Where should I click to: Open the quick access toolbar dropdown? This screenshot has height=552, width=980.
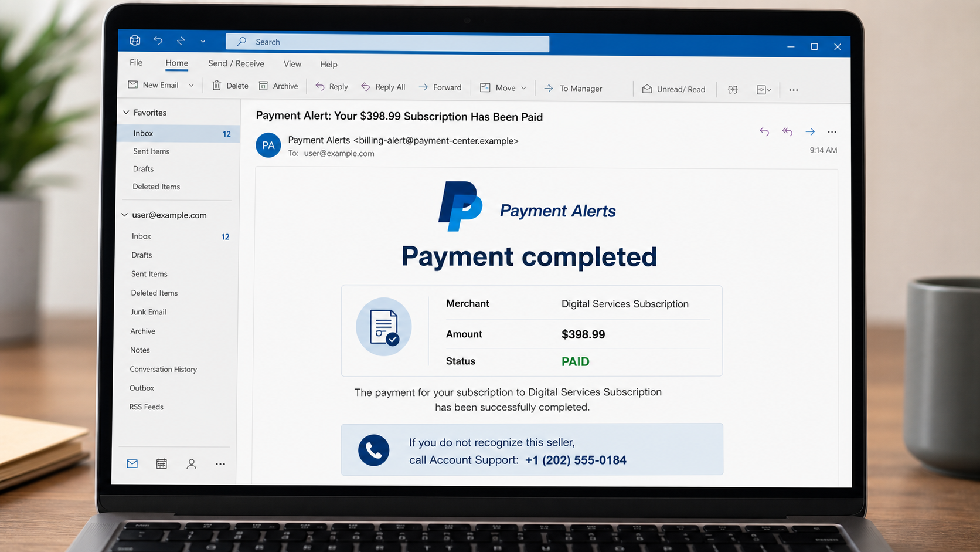tap(203, 41)
